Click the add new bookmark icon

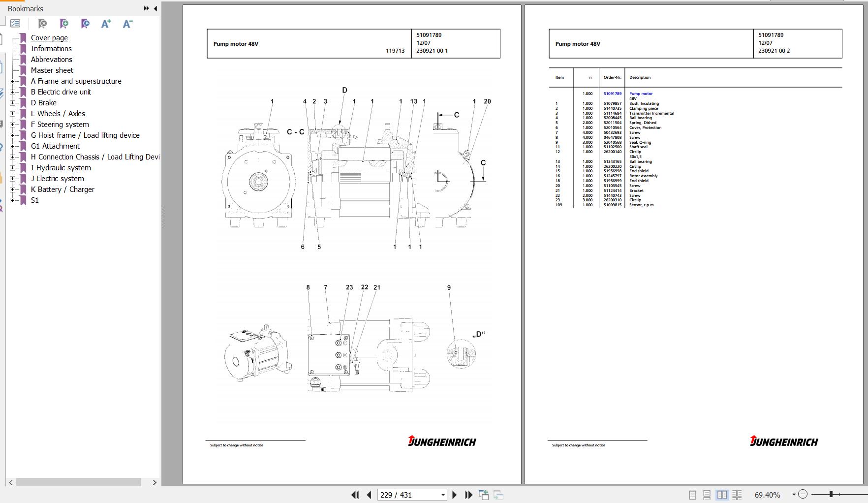coord(64,23)
